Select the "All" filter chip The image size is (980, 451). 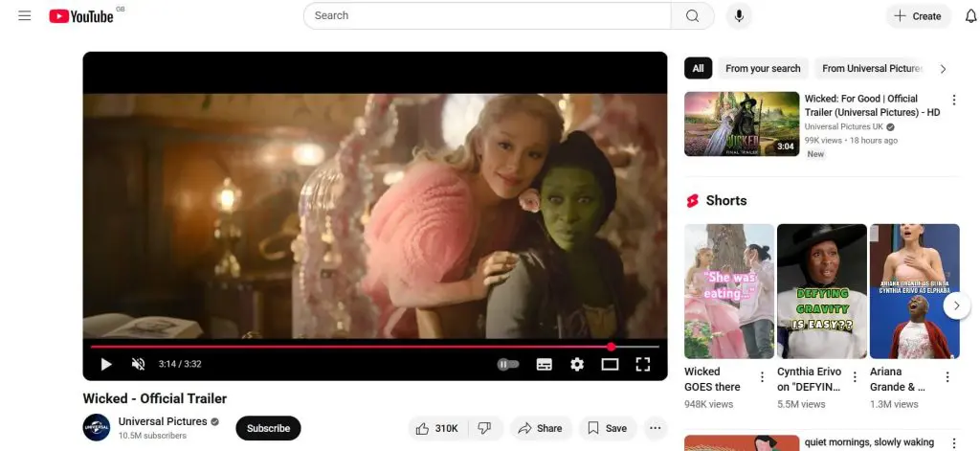(699, 69)
